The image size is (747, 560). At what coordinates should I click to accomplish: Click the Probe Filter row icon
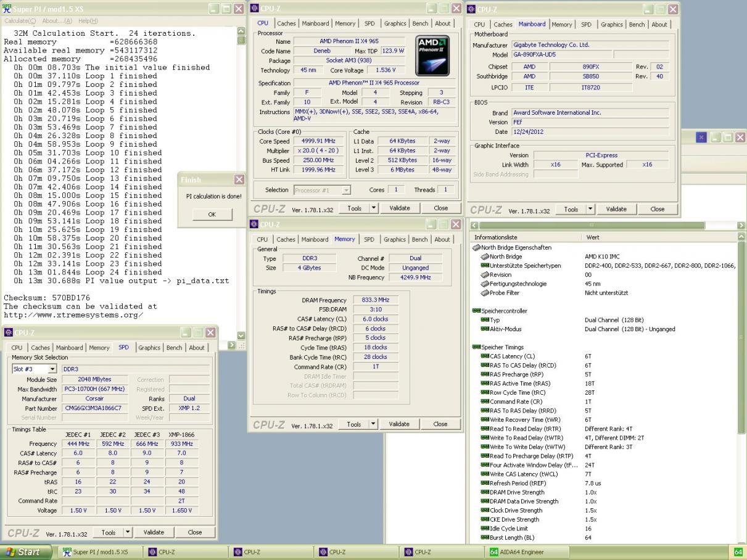tap(485, 293)
